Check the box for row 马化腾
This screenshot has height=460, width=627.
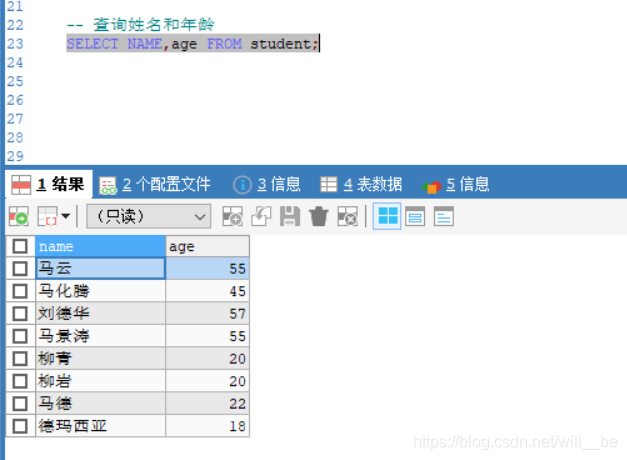(20, 291)
